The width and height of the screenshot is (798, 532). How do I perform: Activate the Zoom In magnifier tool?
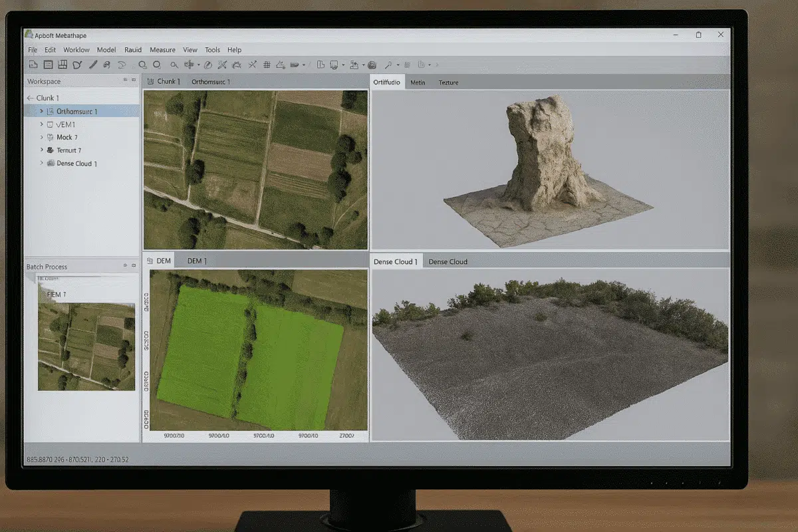[143, 65]
